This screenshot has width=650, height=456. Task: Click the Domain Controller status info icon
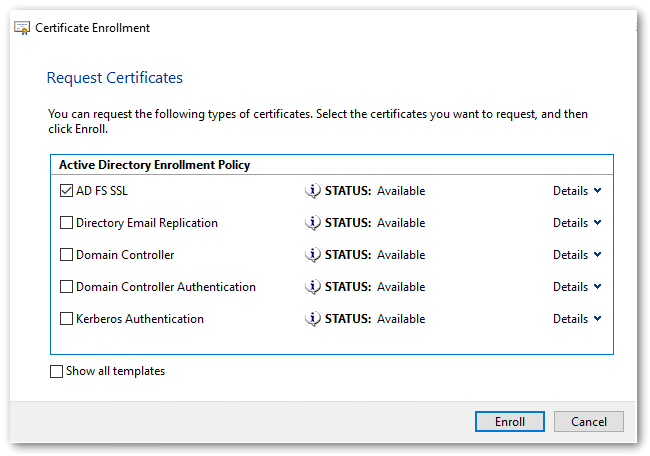(313, 255)
